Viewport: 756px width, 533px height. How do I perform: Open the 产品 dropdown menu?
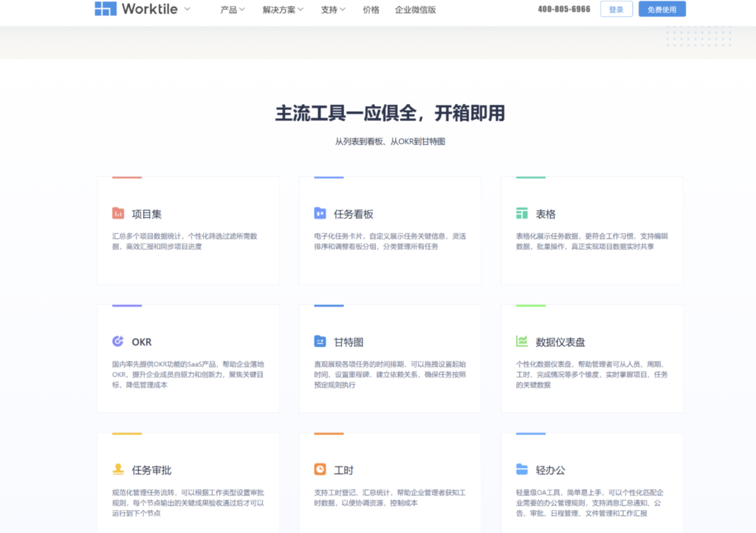[x=231, y=11]
